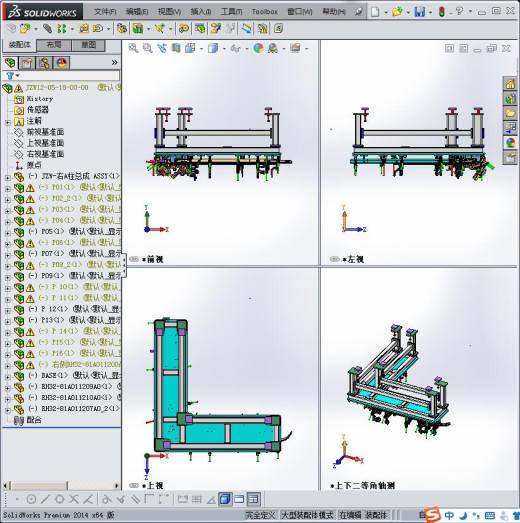
Task: Open SolidWorks Resources home icon
Action: (510, 84)
